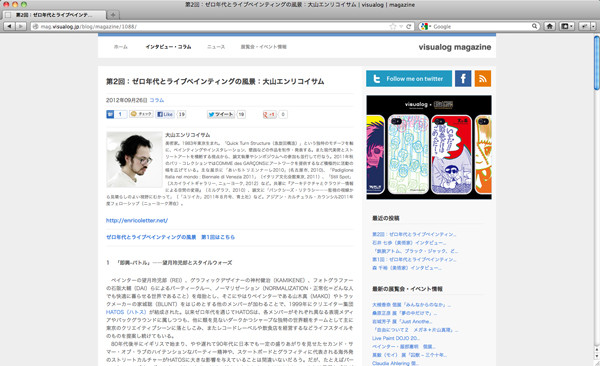Click the red manga phone case image
This screenshot has height=366, width=600.
[x=452, y=154]
